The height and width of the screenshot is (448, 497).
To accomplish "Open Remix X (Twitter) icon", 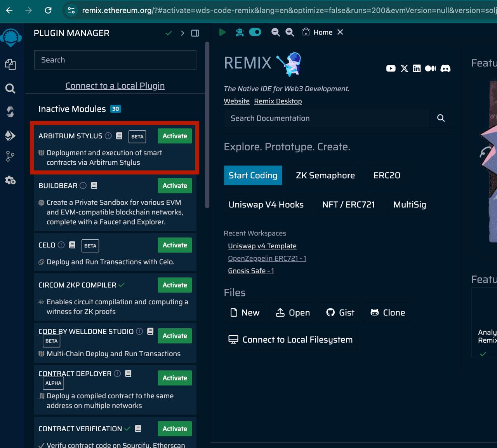I will pyautogui.click(x=405, y=68).
